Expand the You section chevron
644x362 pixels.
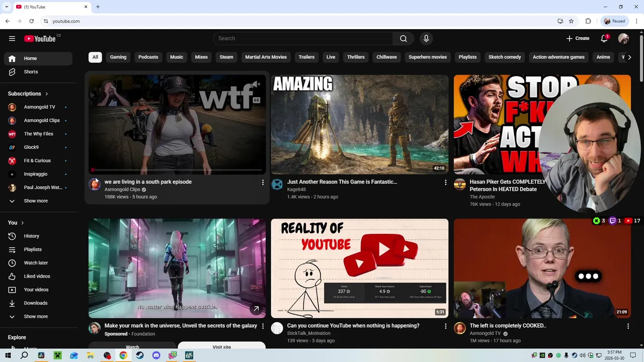[x=23, y=223]
